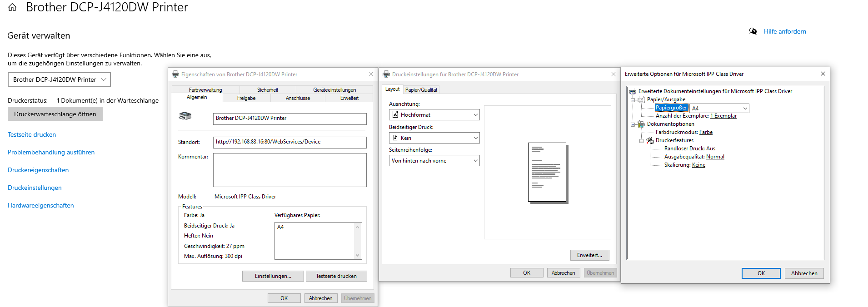
Task: Click the page icon in the Kein dropdown
Action: pyautogui.click(x=395, y=138)
